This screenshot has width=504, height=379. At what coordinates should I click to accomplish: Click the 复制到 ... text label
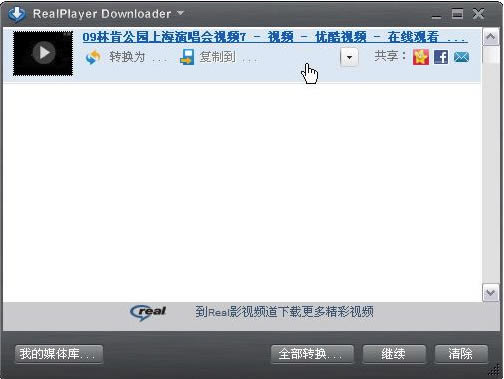(x=228, y=57)
